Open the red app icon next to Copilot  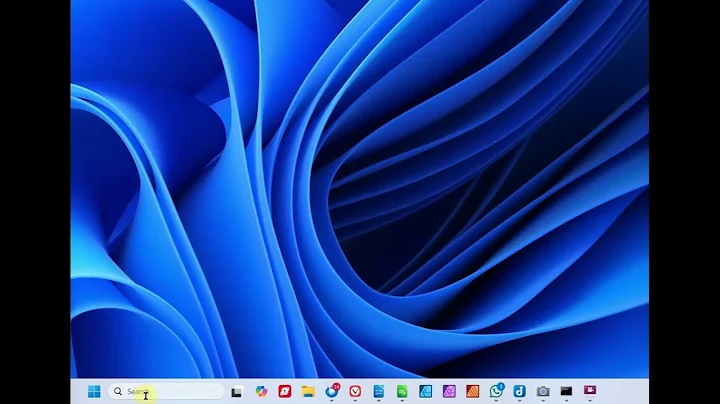285,391
